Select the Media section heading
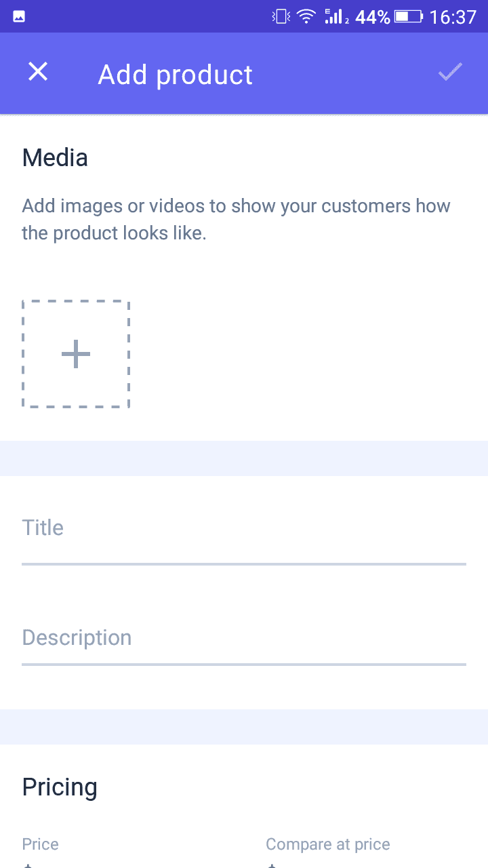Image resolution: width=488 pixels, height=868 pixels. [55, 157]
